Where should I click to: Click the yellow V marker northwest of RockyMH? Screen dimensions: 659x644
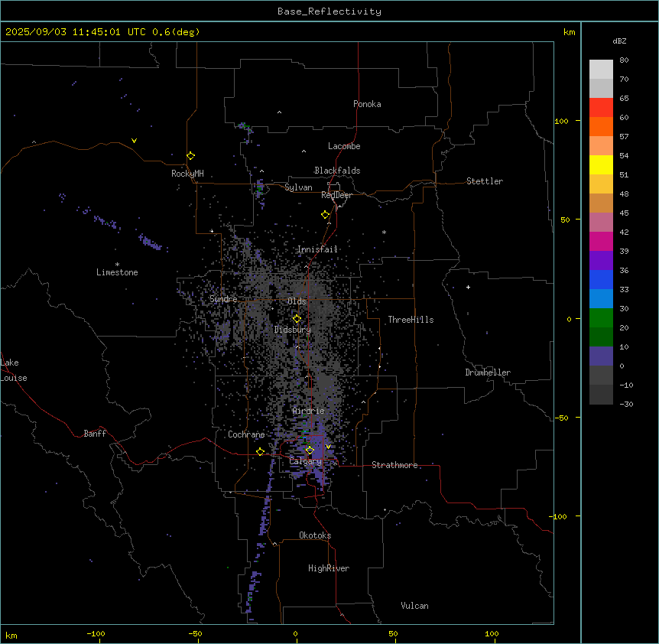(134, 141)
